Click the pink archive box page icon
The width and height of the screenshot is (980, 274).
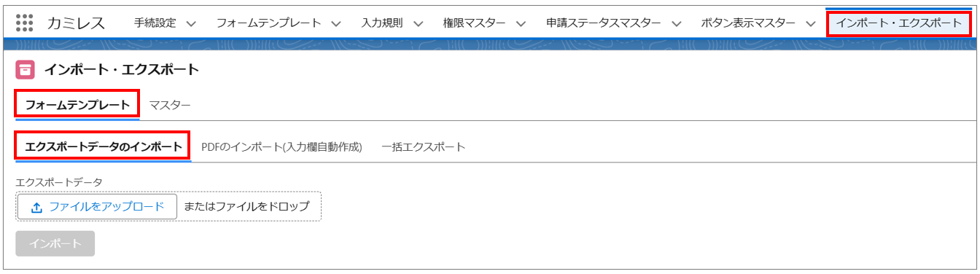pyautogui.click(x=26, y=70)
